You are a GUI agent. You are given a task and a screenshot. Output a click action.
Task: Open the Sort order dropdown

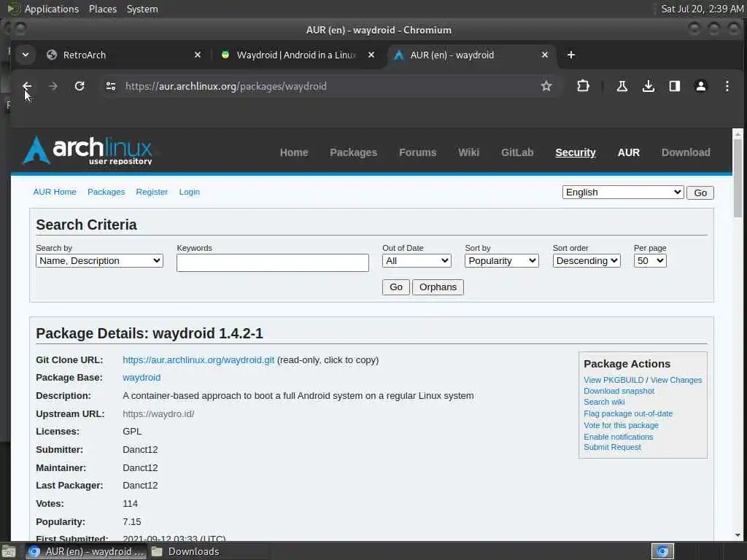click(587, 261)
